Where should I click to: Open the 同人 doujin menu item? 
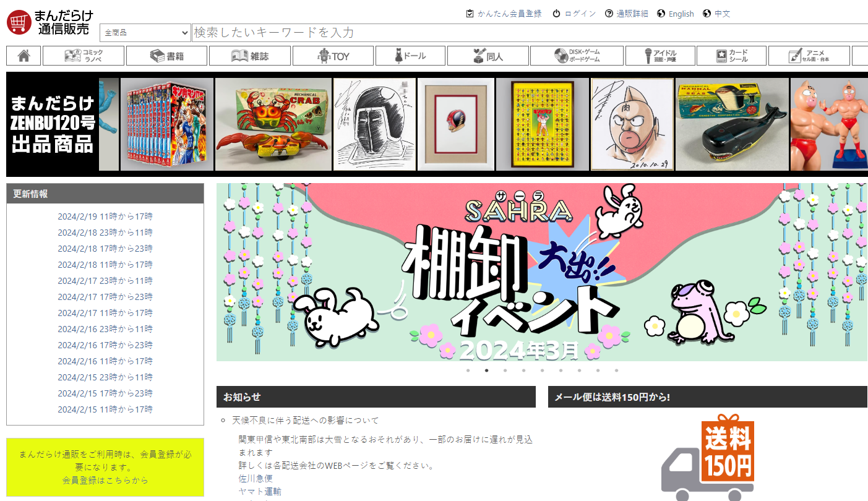[x=487, y=56]
